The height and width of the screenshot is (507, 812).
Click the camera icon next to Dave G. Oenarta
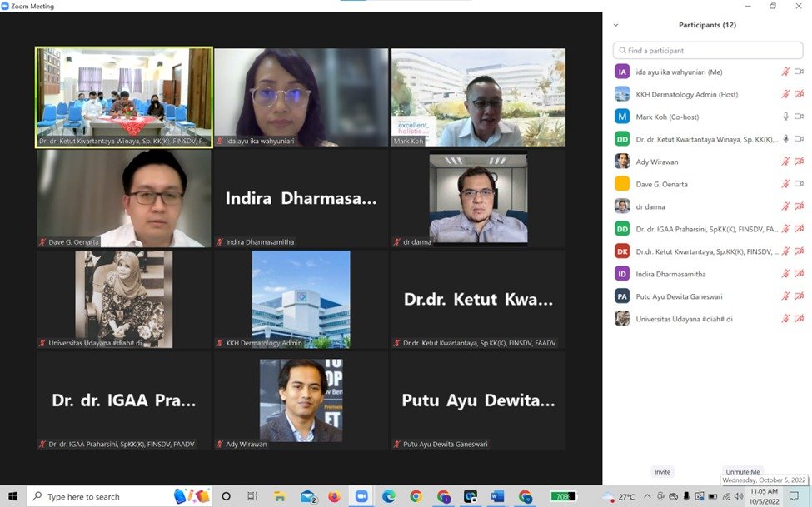(799, 184)
